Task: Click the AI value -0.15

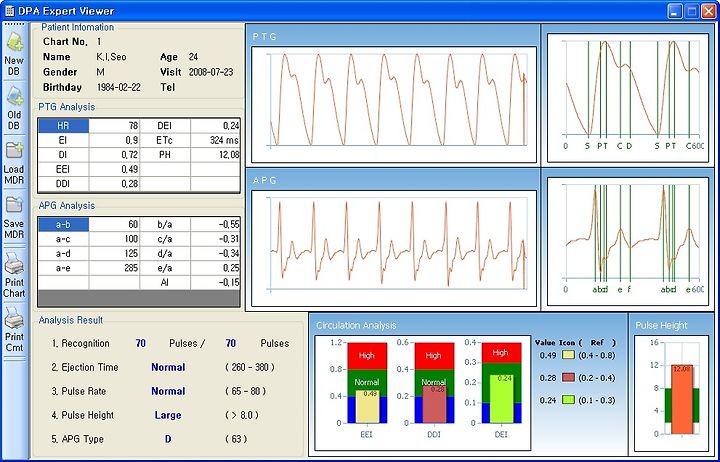Action: coord(215,283)
